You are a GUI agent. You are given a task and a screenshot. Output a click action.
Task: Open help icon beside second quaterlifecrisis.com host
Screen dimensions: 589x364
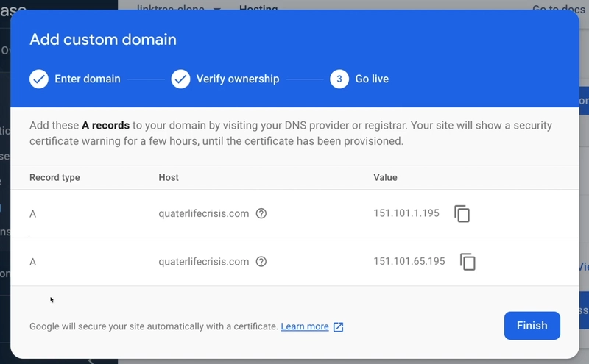pyautogui.click(x=261, y=261)
